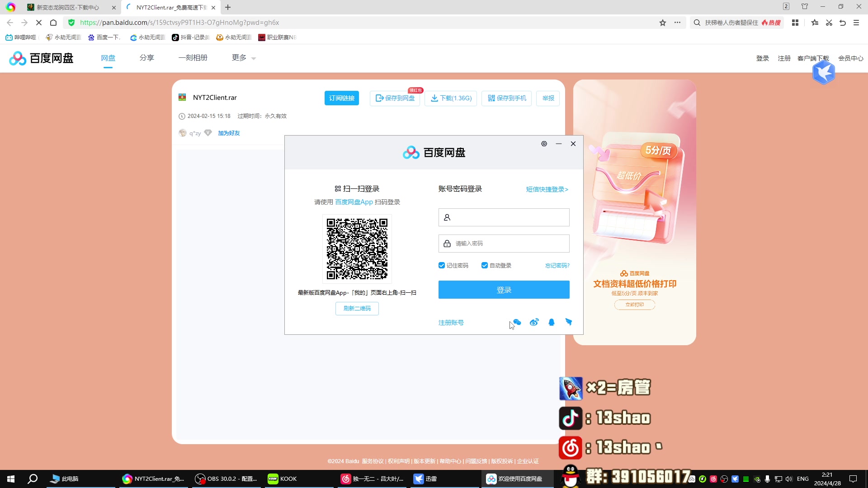Viewport: 868px width, 488px height.
Task: Click the 刷新二维码 button
Action: (357, 308)
